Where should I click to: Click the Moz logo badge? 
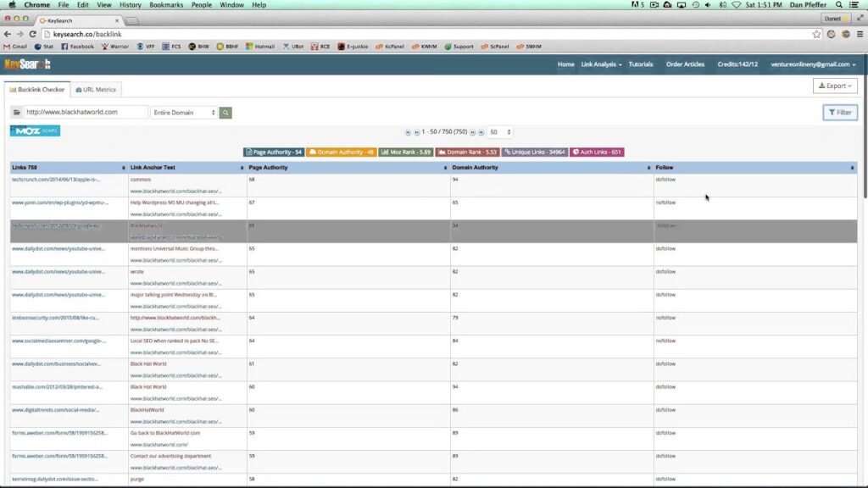[35, 131]
